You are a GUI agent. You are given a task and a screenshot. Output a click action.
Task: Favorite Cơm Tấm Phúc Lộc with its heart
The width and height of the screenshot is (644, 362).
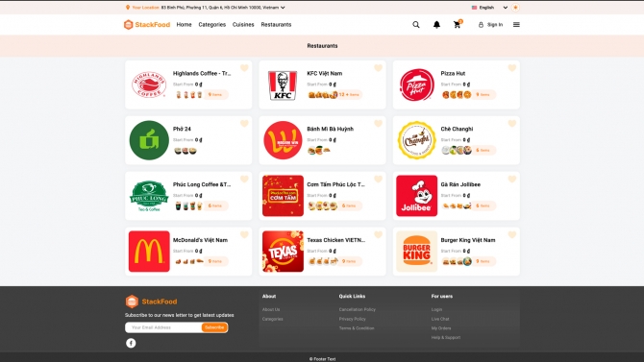pos(379,179)
